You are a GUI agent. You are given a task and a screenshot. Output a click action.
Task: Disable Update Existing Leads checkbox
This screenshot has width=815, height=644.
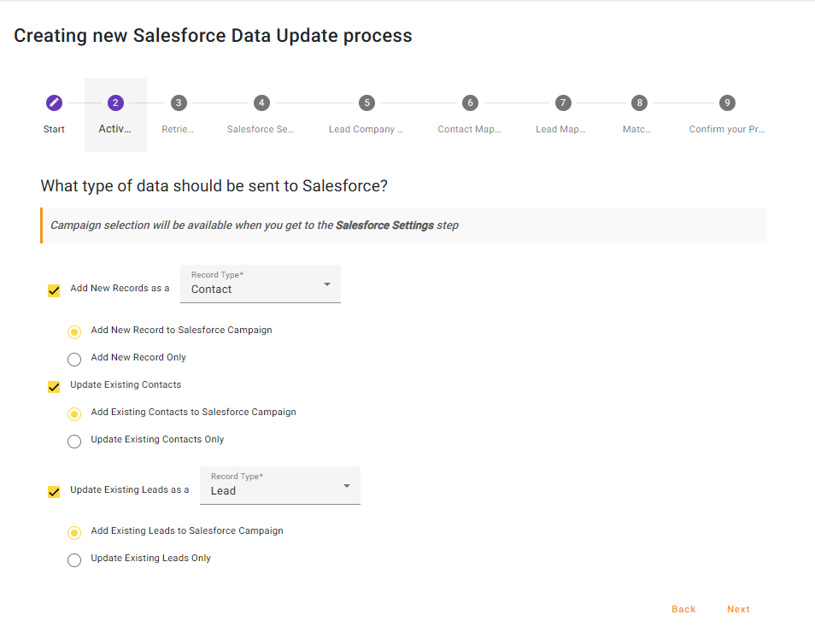pyautogui.click(x=54, y=492)
